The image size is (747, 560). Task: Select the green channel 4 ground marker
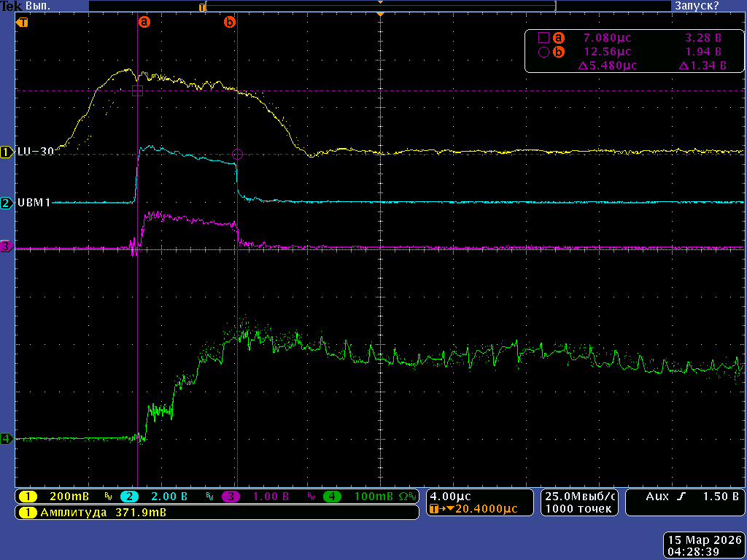[7, 439]
